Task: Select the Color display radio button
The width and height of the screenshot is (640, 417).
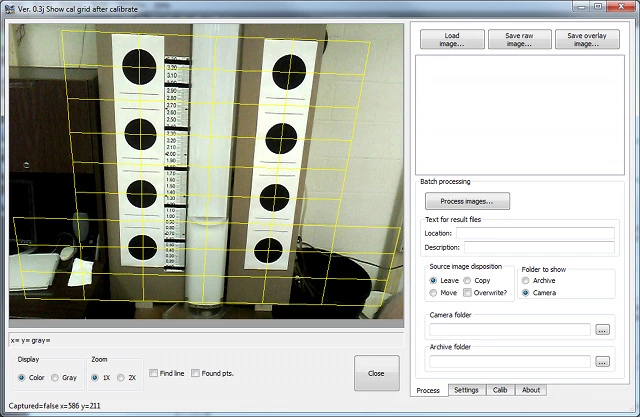Action: tap(22, 377)
